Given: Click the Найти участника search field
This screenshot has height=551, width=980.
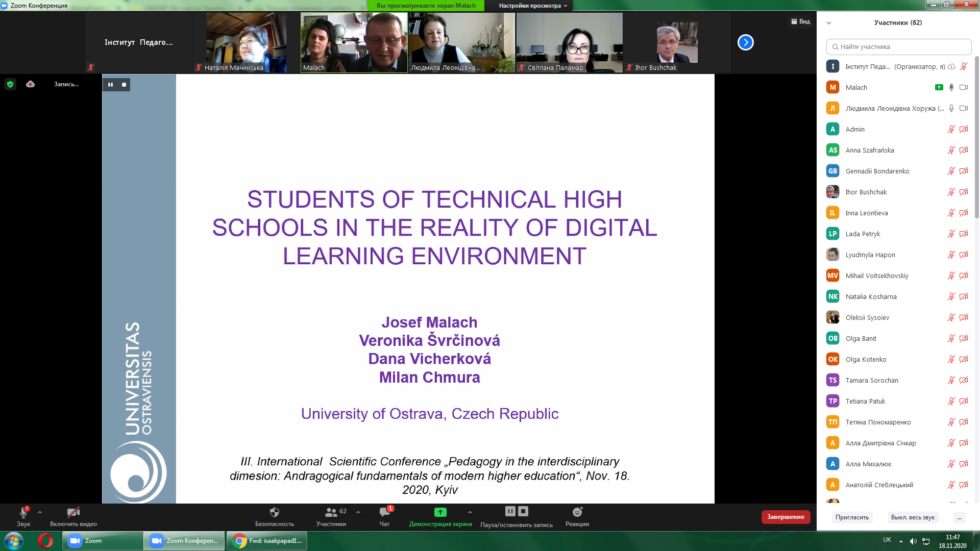Looking at the screenshot, I should click(898, 47).
